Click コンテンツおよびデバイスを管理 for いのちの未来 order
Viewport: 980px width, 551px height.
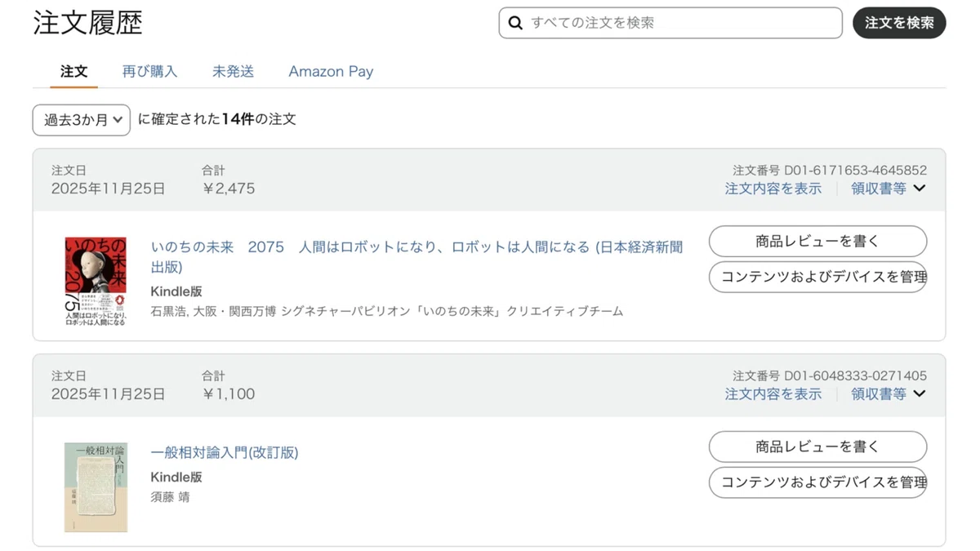click(817, 277)
